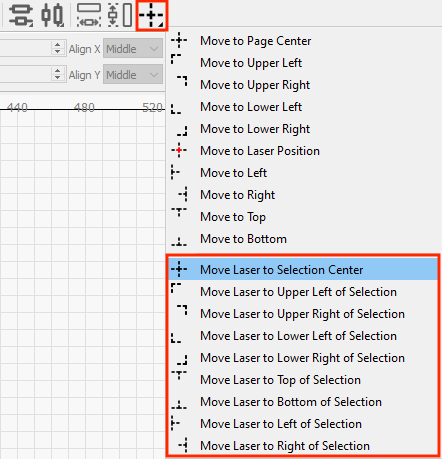Choose Move to Upper Left

point(303,63)
